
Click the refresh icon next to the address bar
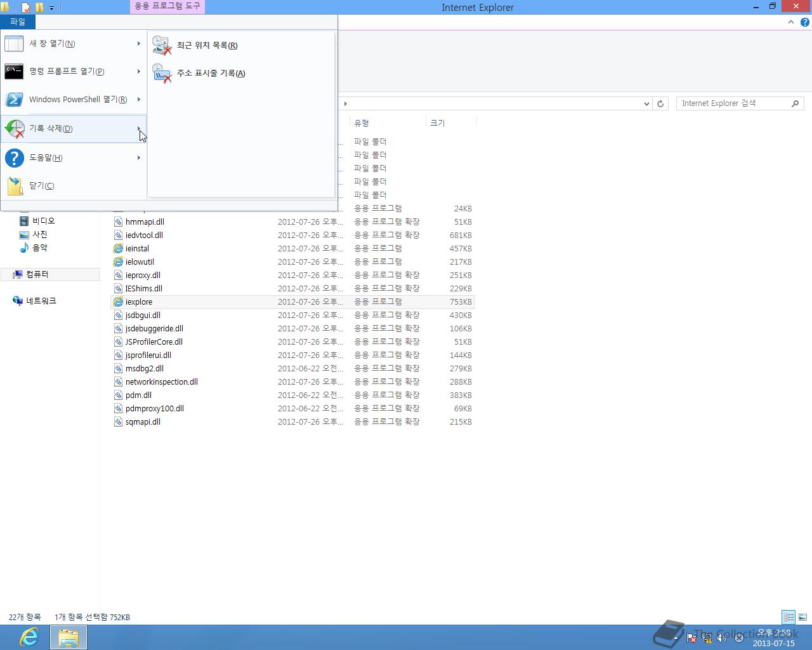(660, 103)
